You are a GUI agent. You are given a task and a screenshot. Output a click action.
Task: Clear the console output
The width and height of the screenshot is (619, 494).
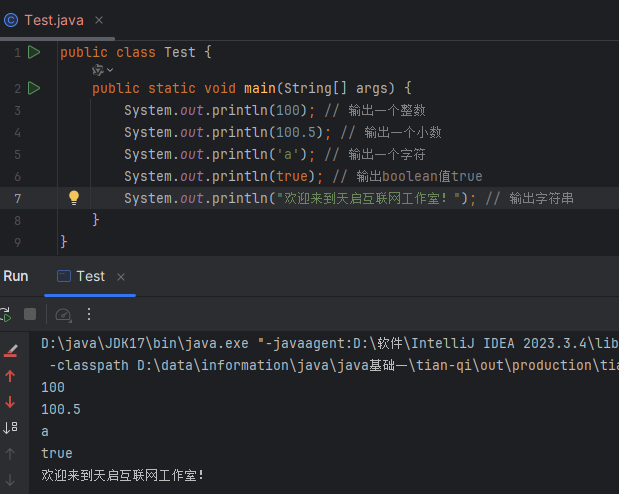[x=11, y=350]
